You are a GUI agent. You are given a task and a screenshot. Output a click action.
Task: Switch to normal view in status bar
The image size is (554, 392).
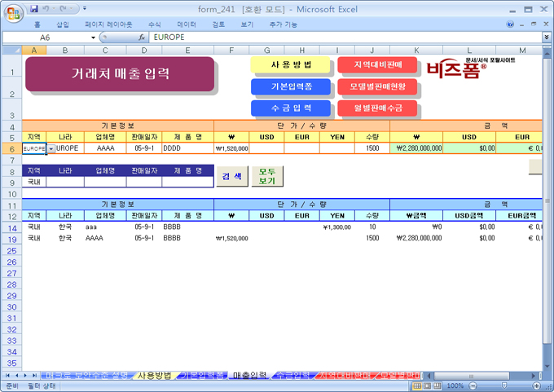[417, 385]
